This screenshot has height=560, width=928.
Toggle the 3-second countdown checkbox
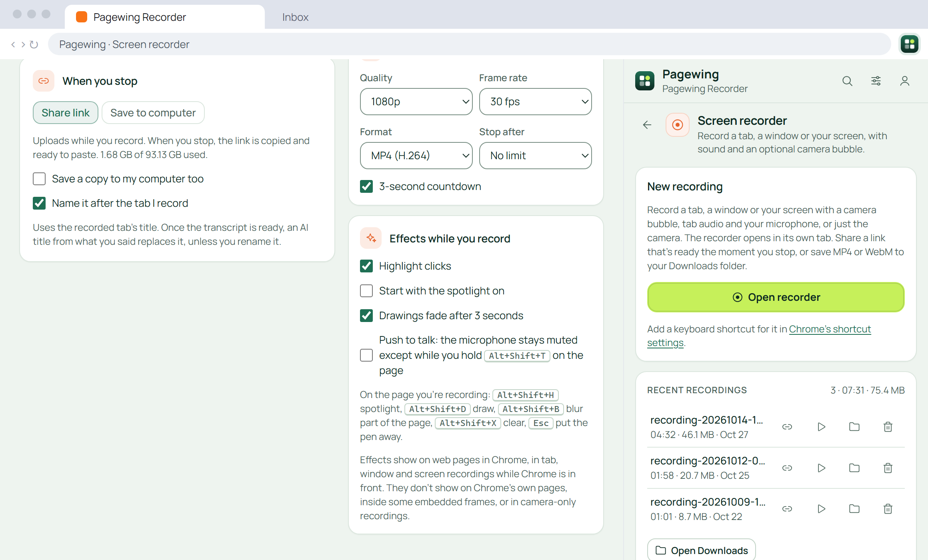(x=366, y=186)
